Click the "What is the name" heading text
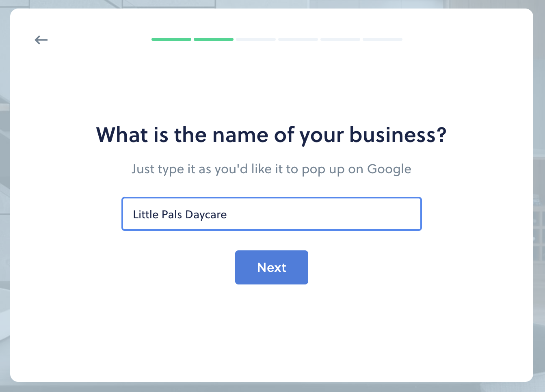The width and height of the screenshot is (545, 392). 182,135
